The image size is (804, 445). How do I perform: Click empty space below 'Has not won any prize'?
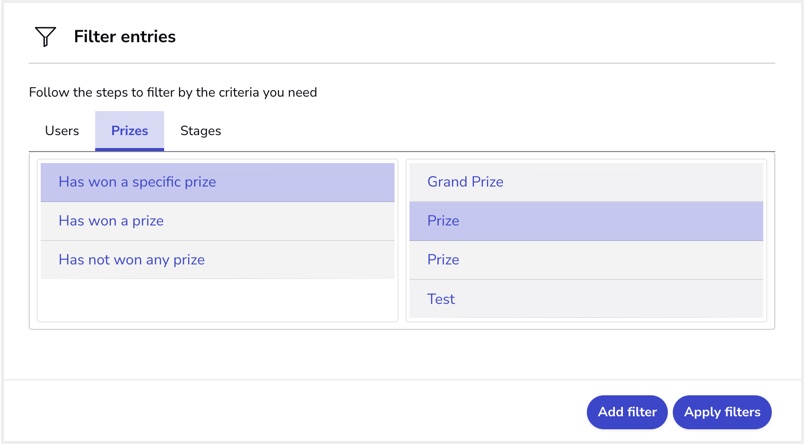click(217, 300)
